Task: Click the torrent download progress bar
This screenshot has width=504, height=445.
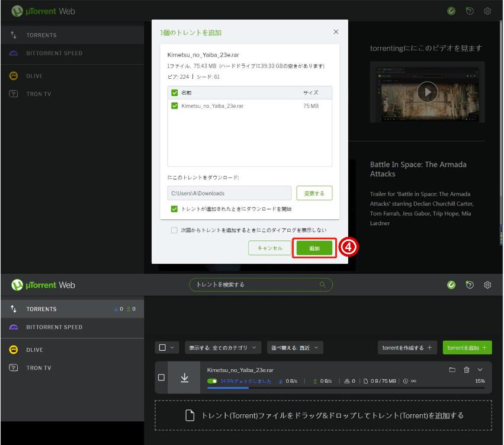Action: [x=345, y=388]
